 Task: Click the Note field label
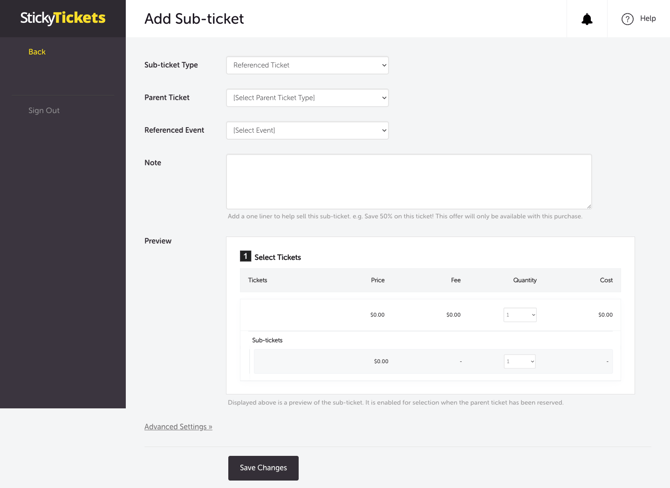tap(153, 162)
